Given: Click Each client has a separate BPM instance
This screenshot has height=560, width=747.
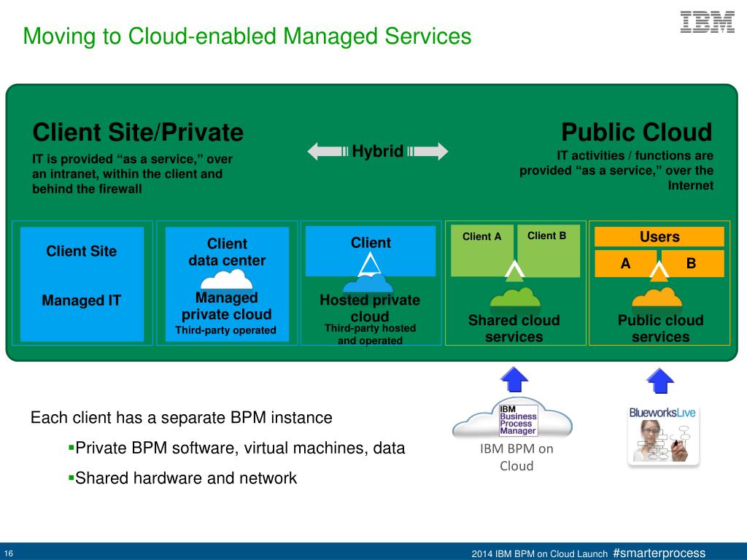Looking at the screenshot, I should (x=181, y=418).
